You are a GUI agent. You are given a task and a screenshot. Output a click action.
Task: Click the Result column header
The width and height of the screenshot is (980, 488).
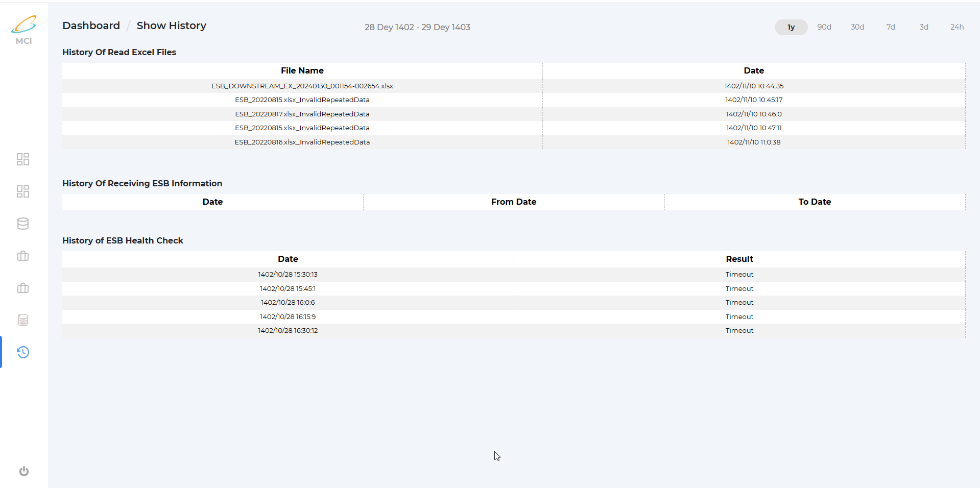tap(739, 259)
